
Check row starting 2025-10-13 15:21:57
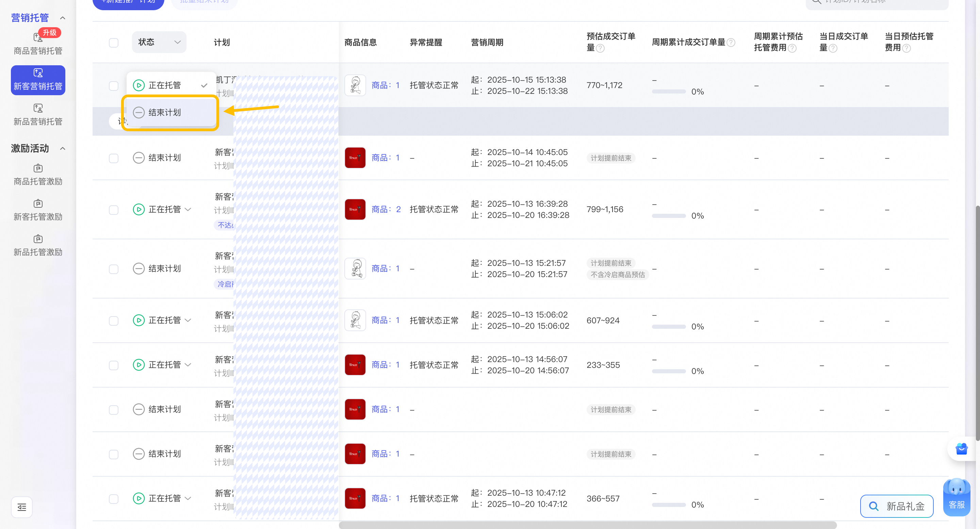click(x=113, y=269)
